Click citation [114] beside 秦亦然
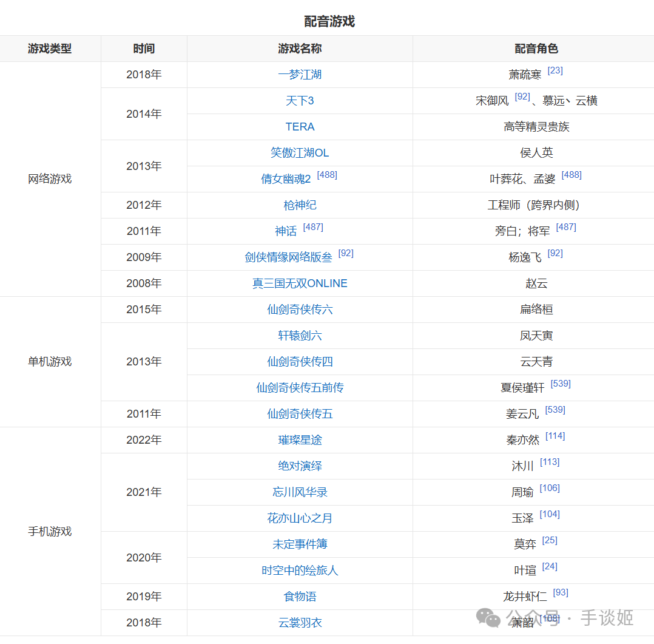The height and width of the screenshot is (644, 654). (x=555, y=436)
